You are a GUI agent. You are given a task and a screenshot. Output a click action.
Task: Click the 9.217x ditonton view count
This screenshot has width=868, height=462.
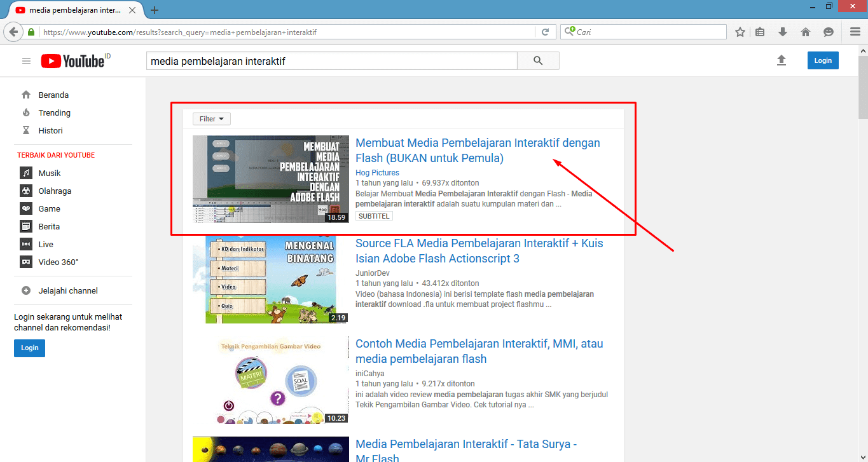(448, 384)
